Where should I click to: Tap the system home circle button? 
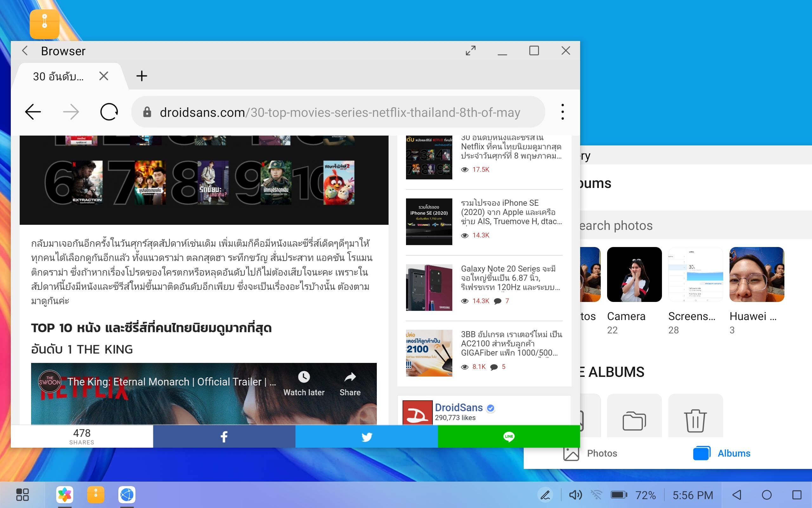tap(767, 495)
